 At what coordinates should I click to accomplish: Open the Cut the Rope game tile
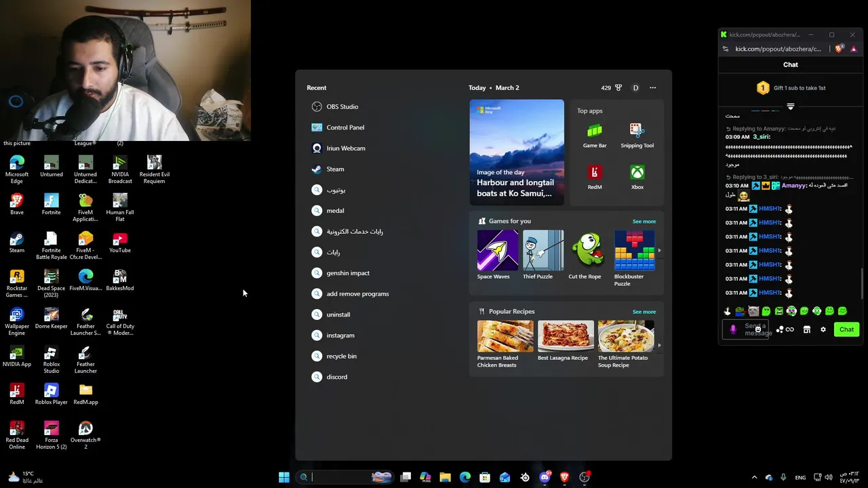(x=588, y=255)
